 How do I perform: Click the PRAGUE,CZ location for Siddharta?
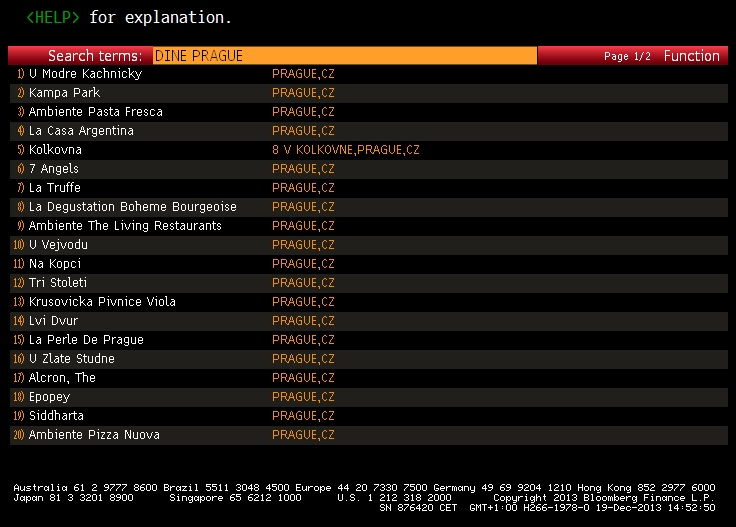303,416
